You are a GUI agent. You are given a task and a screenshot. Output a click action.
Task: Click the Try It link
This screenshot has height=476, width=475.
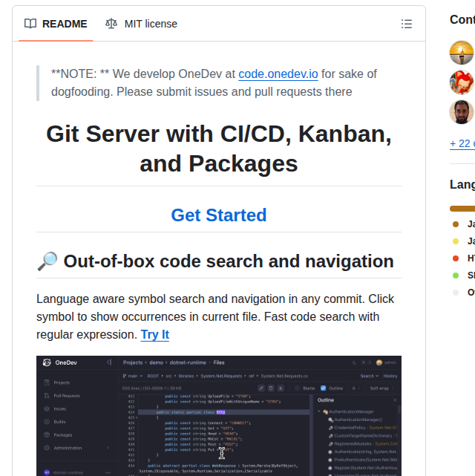click(154, 334)
